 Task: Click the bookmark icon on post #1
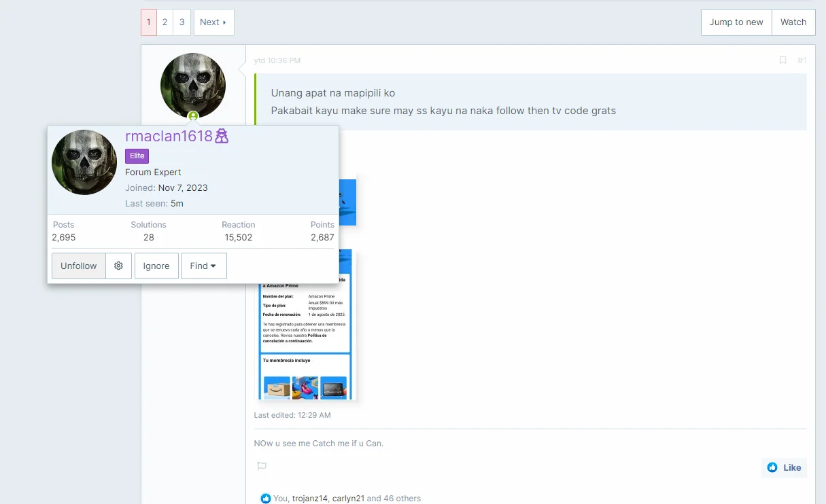[x=783, y=60]
